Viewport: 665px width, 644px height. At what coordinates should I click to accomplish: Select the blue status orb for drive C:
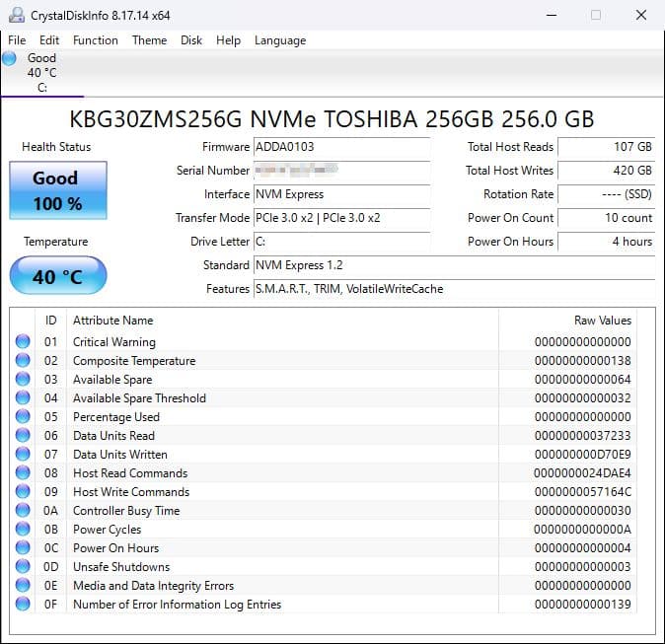pyautogui.click(x=9, y=58)
